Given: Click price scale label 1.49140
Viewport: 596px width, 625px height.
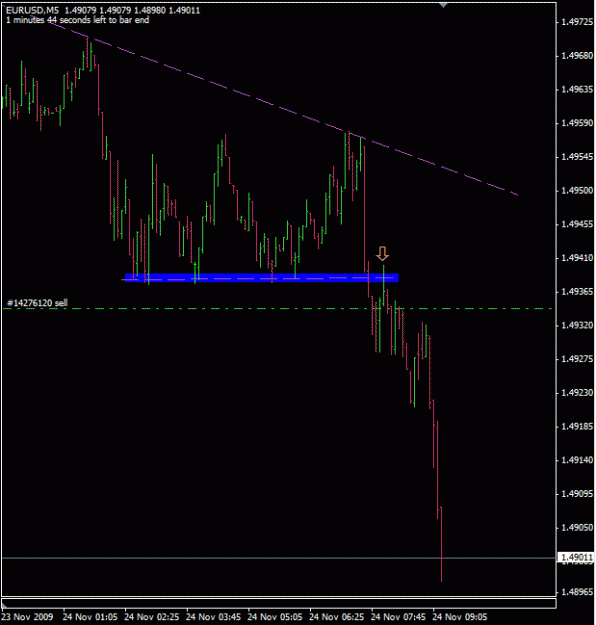Looking at the screenshot, I should pyautogui.click(x=577, y=460).
